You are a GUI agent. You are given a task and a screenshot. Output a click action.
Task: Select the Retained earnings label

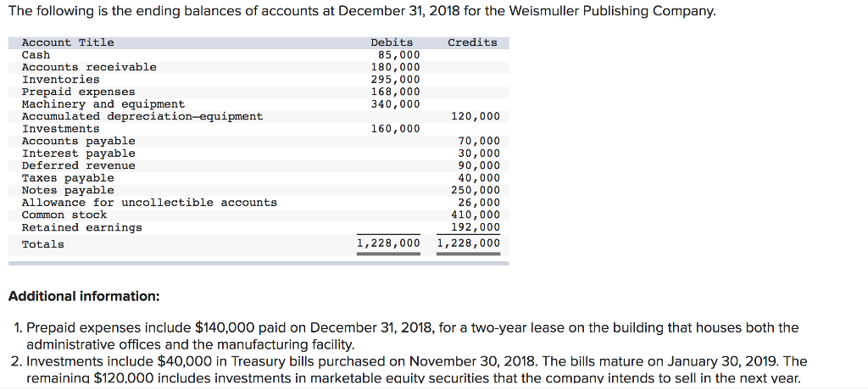pyautogui.click(x=82, y=227)
